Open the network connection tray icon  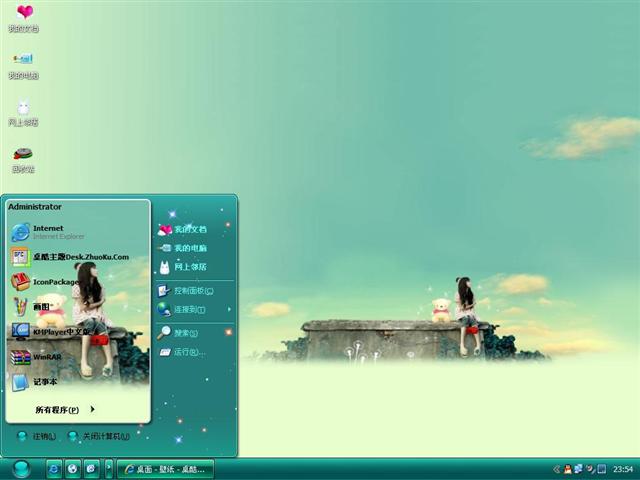(579, 469)
